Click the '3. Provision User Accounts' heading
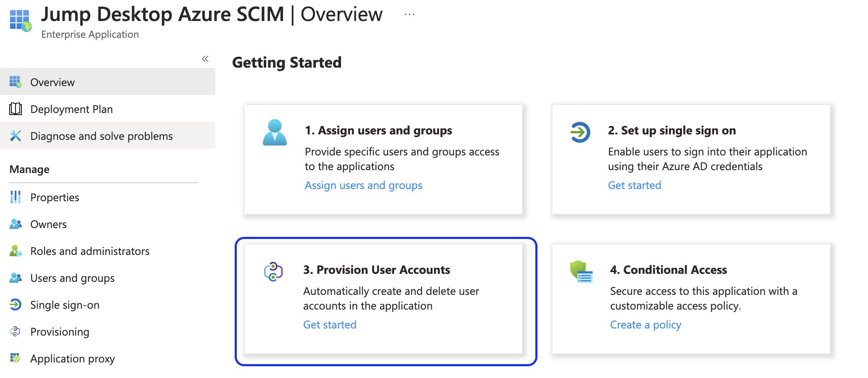868x378 pixels. pos(377,270)
